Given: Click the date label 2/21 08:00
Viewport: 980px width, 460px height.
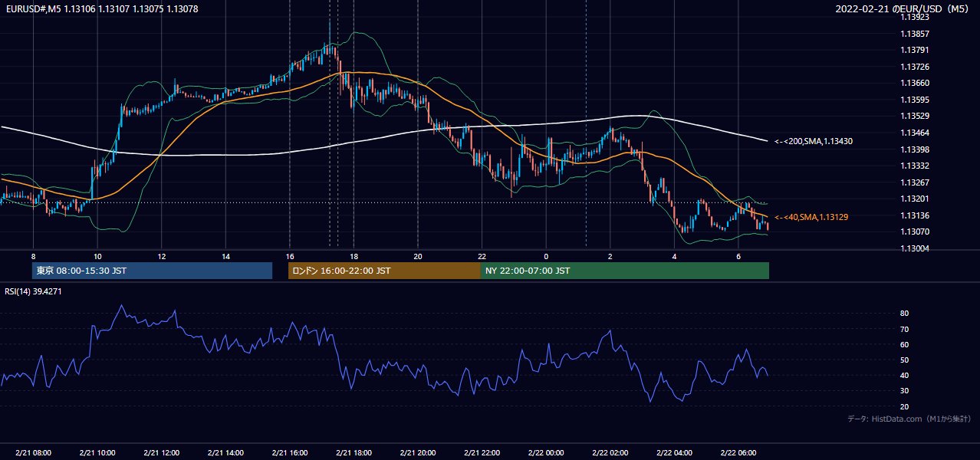Looking at the screenshot, I should point(33,452).
